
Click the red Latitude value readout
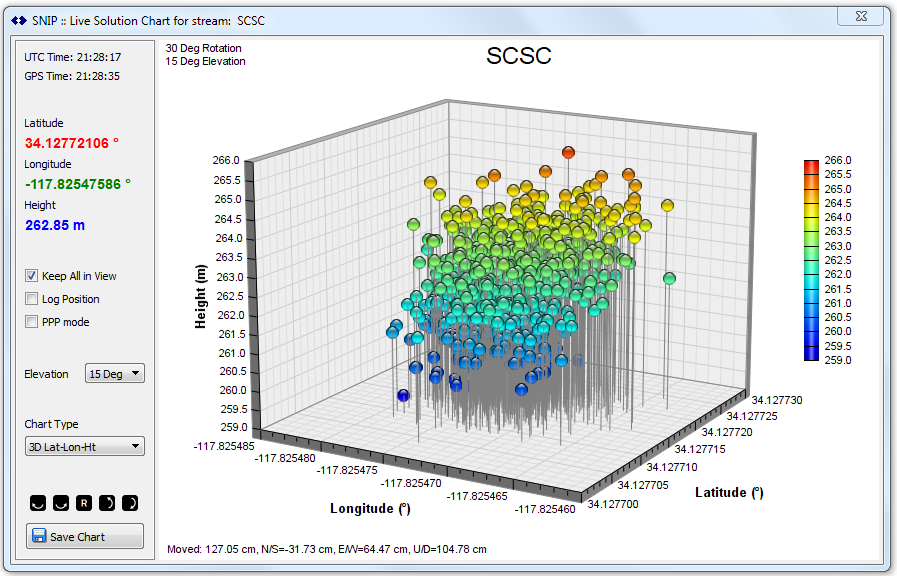72,143
